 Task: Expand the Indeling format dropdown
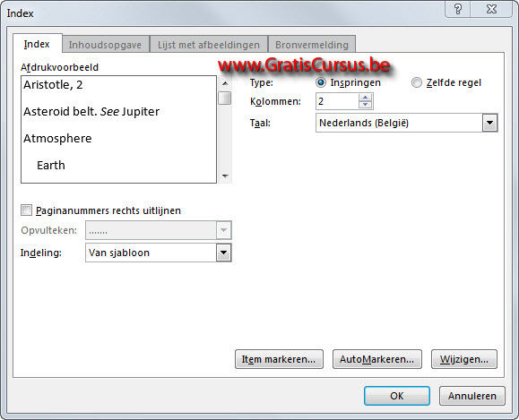tap(224, 253)
